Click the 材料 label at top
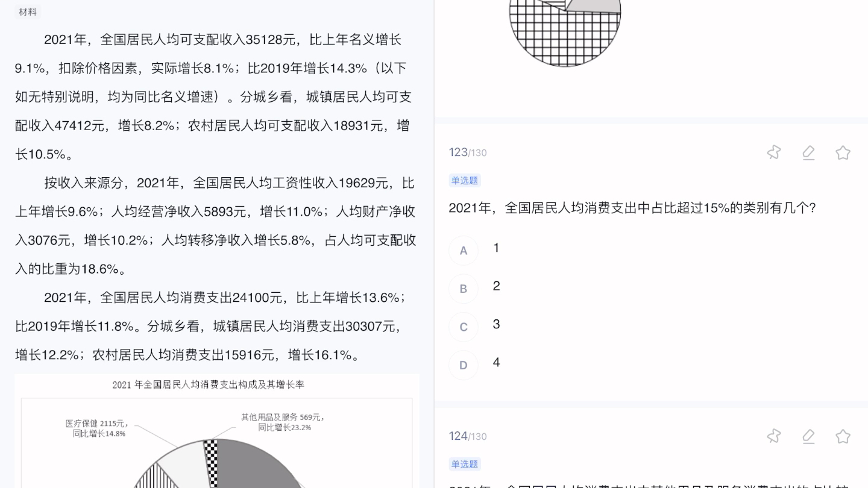 [x=28, y=11]
